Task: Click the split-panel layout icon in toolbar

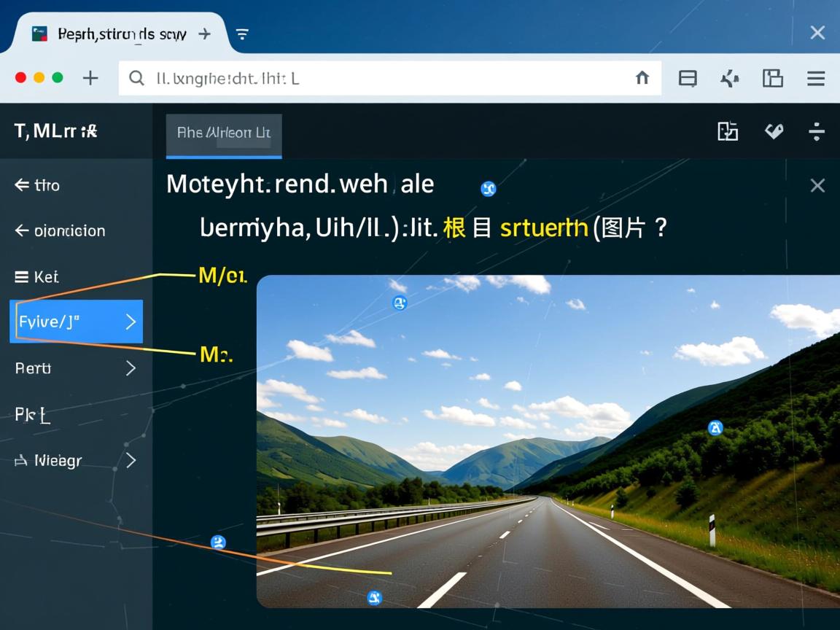Action: click(772, 79)
